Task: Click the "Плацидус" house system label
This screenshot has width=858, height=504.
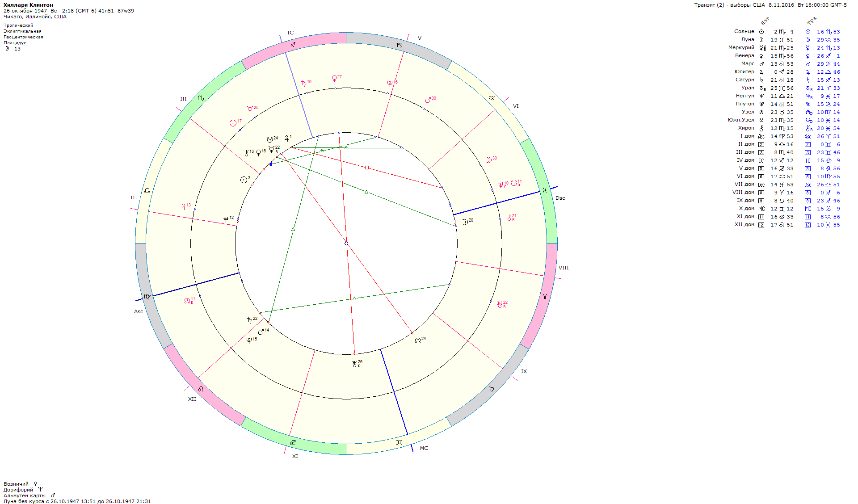Action: point(15,43)
